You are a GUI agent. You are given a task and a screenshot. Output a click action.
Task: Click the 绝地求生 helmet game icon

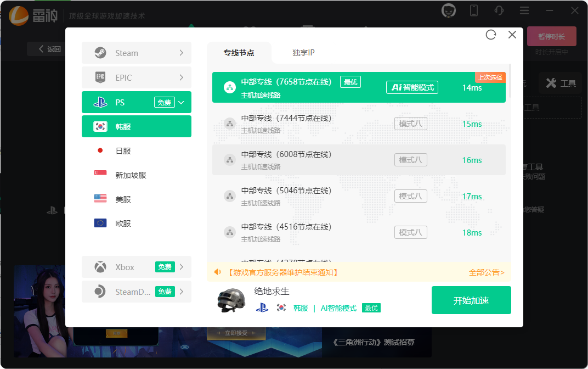click(x=231, y=300)
